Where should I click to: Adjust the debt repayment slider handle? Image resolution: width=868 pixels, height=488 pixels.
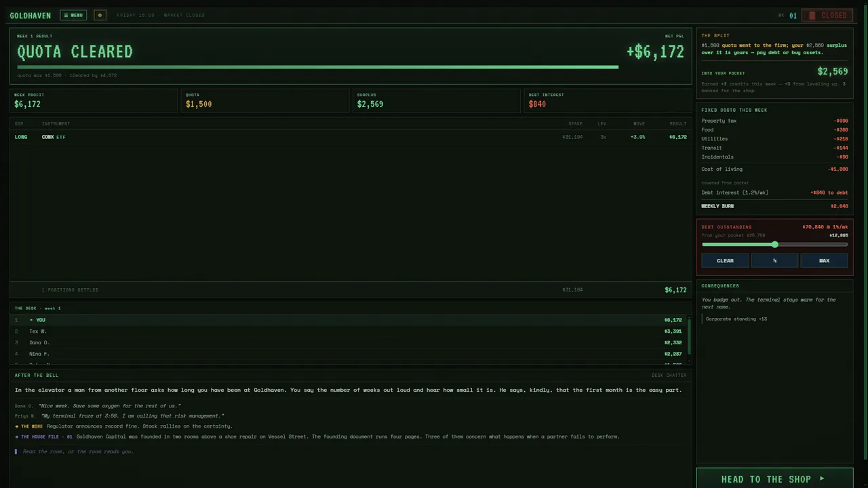click(774, 245)
